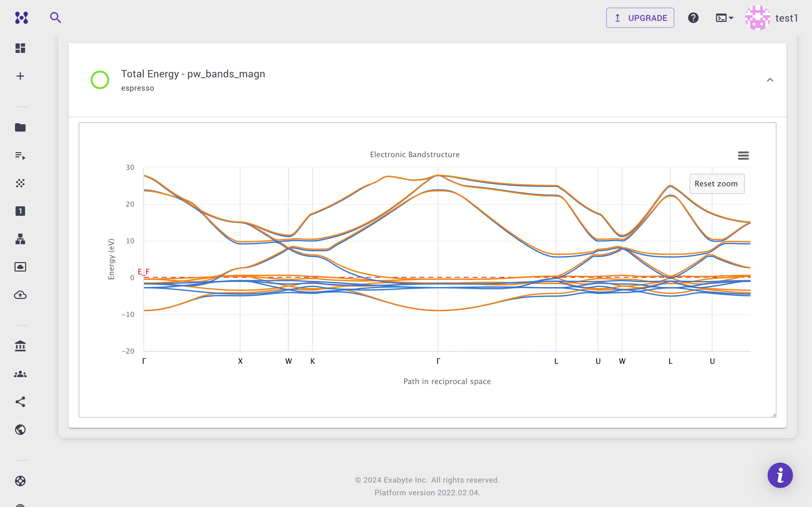Click the purple info floating button

point(780,475)
